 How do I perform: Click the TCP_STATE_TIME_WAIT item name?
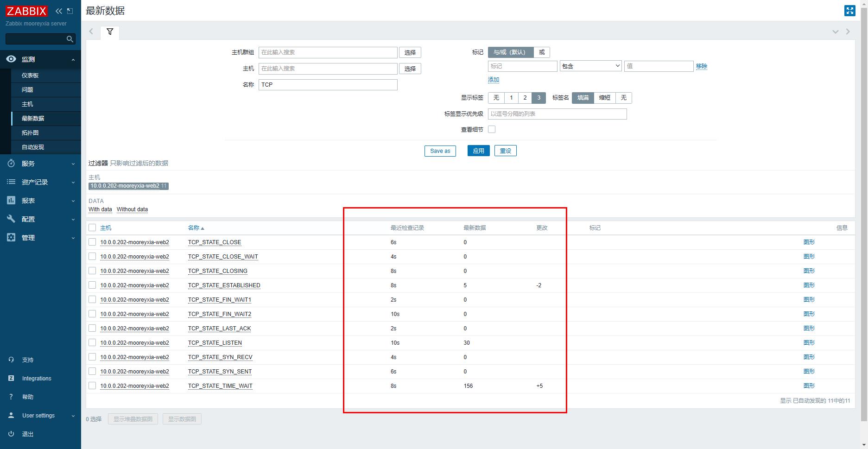coord(220,386)
